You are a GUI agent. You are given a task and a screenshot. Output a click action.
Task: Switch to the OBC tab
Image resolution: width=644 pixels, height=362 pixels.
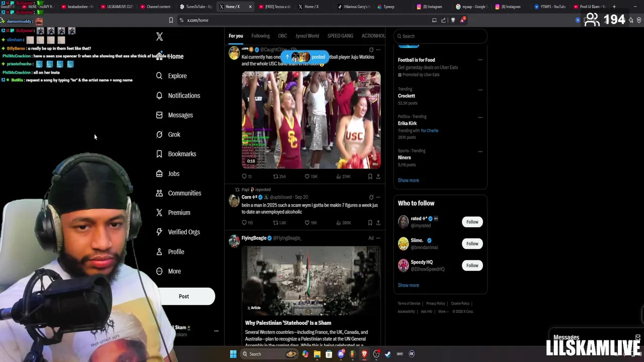click(283, 36)
